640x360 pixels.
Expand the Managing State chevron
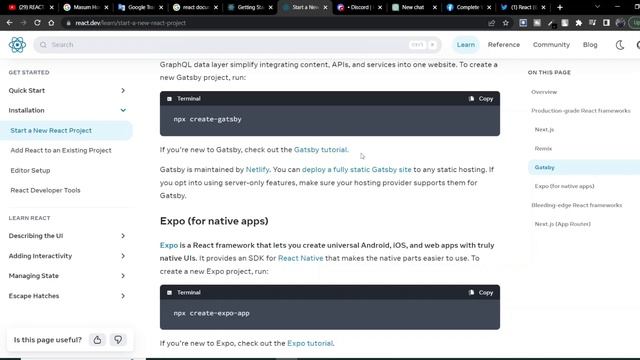(123, 276)
